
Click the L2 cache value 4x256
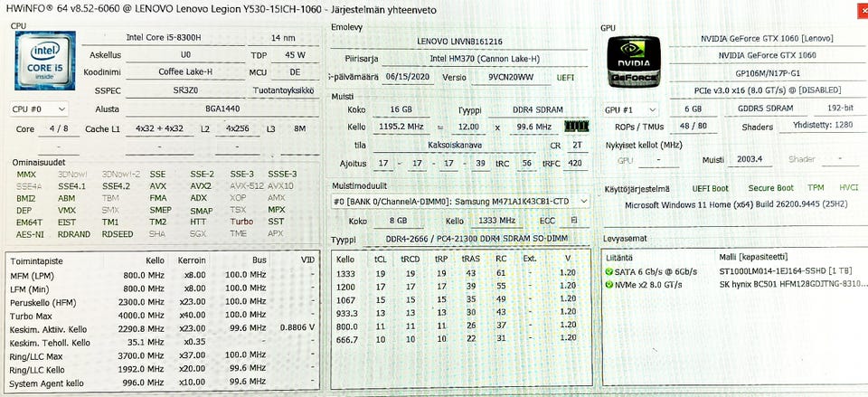(x=237, y=129)
